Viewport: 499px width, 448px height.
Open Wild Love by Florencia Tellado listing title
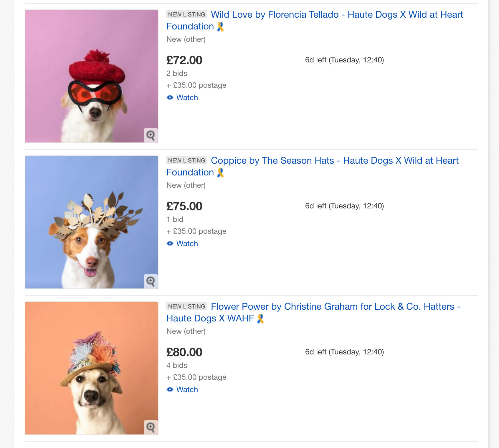[x=315, y=20]
